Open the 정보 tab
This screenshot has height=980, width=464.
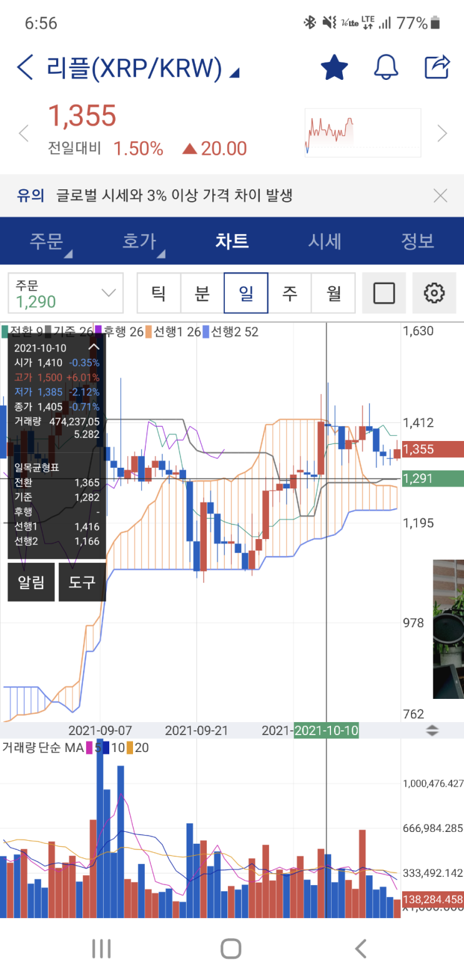(417, 241)
